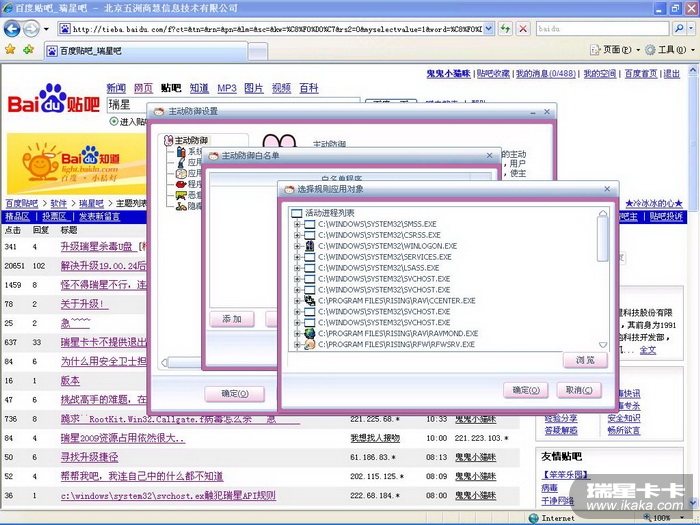
Task: Switch to the MP3 Baidu tab
Action: click(227, 88)
